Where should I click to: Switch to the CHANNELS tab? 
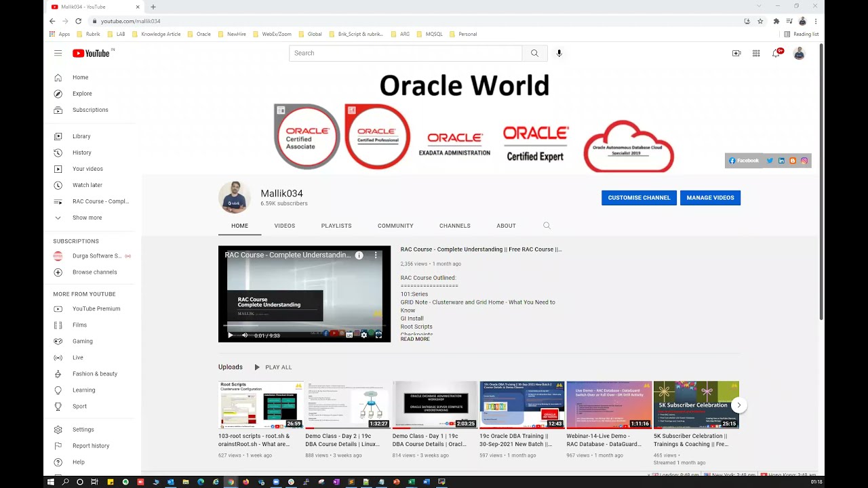(x=455, y=226)
